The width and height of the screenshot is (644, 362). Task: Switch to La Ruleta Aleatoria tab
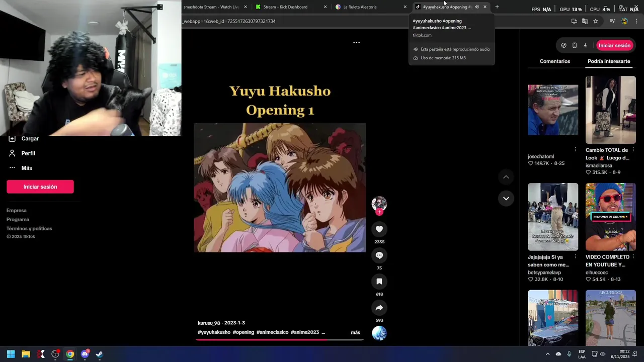tap(360, 7)
